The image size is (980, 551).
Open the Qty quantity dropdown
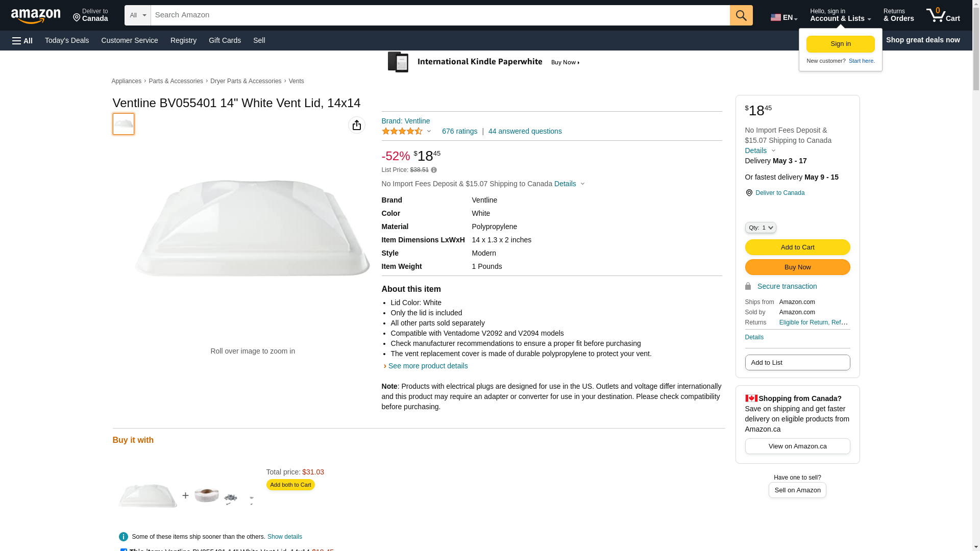(760, 228)
